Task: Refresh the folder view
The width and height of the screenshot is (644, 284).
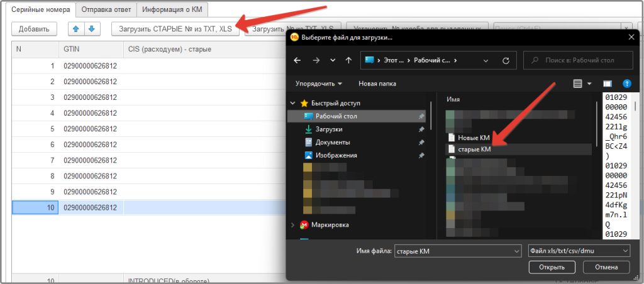Action: click(x=506, y=60)
